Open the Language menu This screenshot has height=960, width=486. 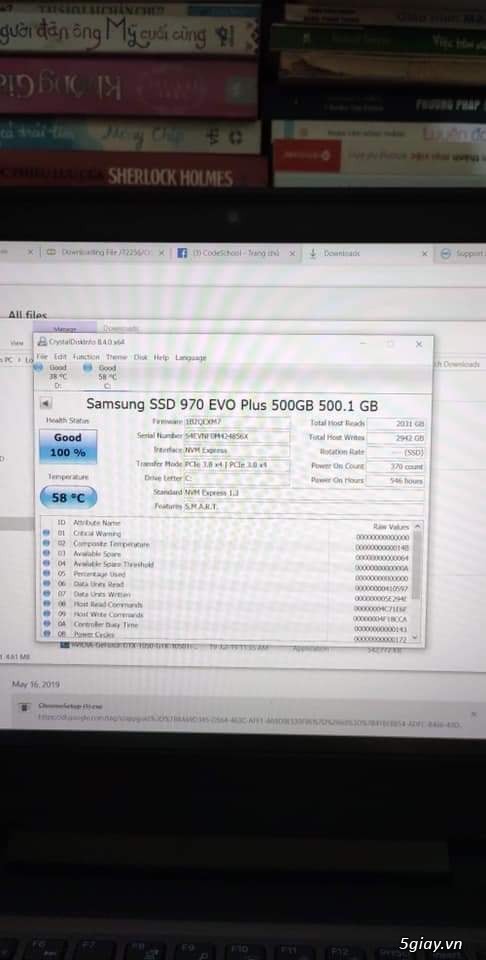coord(190,357)
